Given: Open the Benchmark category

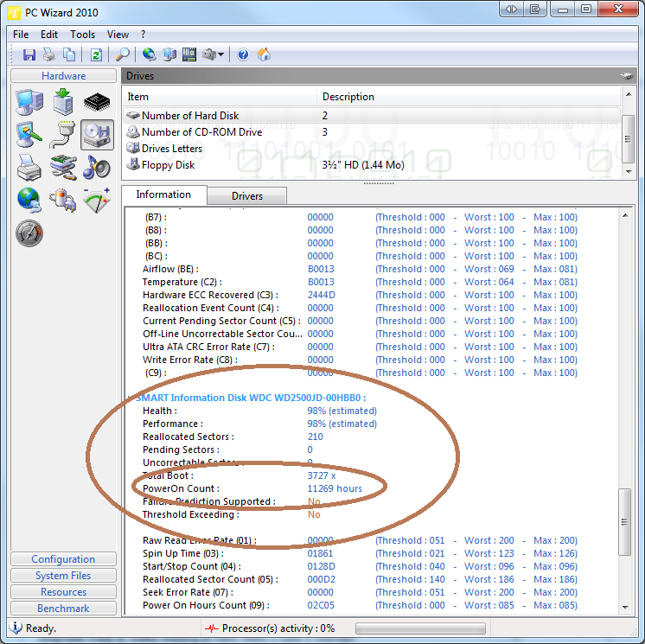Looking at the screenshot, I should (x=63, y=609).
